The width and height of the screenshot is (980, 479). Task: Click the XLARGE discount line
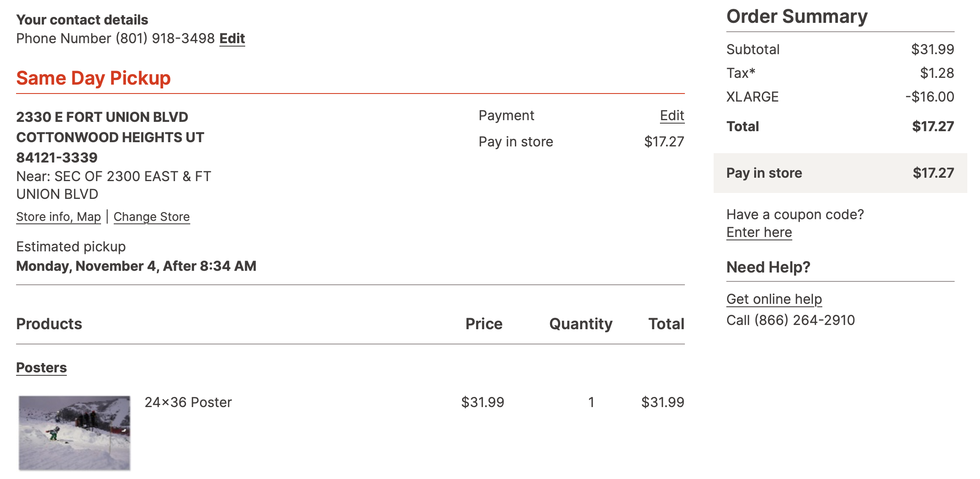(753, 97)
